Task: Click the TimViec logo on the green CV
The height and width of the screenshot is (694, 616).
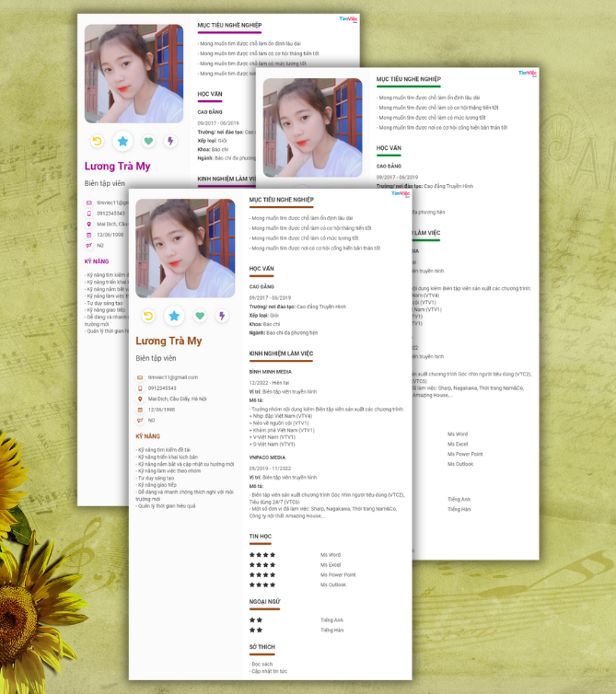Action: [x=527, y=73]
